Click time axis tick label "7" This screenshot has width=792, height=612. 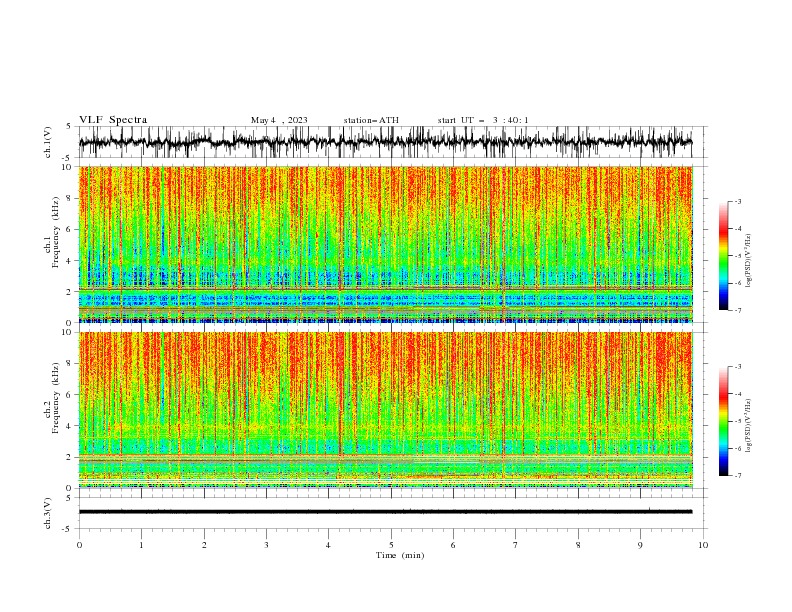pyautogui.click(x=516, y=545)
